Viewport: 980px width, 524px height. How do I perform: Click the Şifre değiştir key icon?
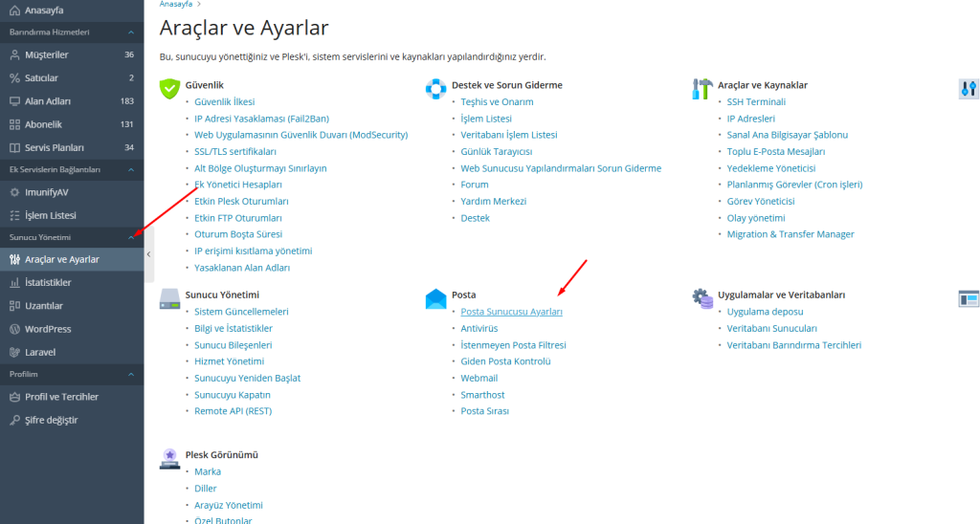(14, 421)
